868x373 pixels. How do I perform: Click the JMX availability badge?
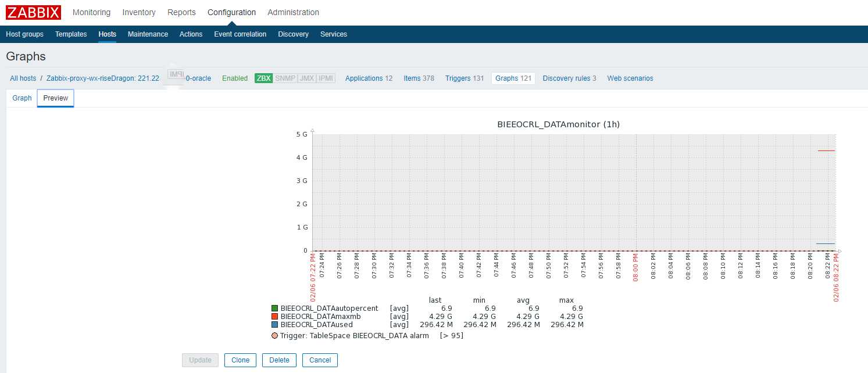306,78
